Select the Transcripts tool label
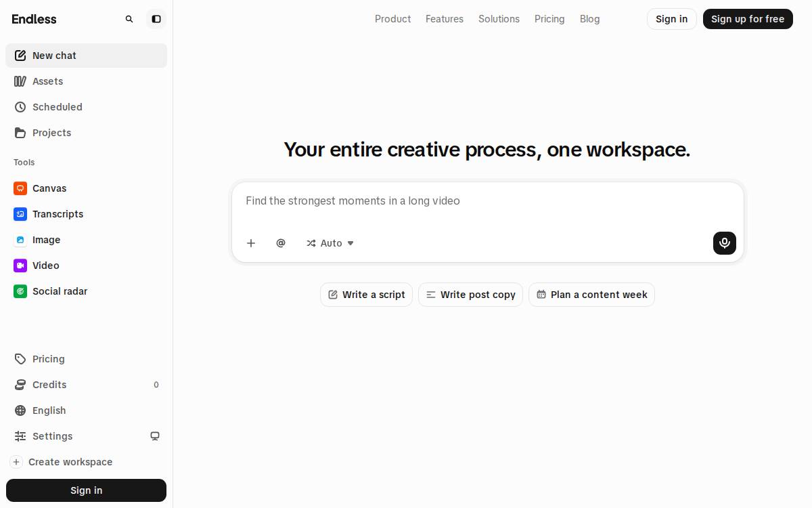The image size is (812, 508). (x=58, y=214)
